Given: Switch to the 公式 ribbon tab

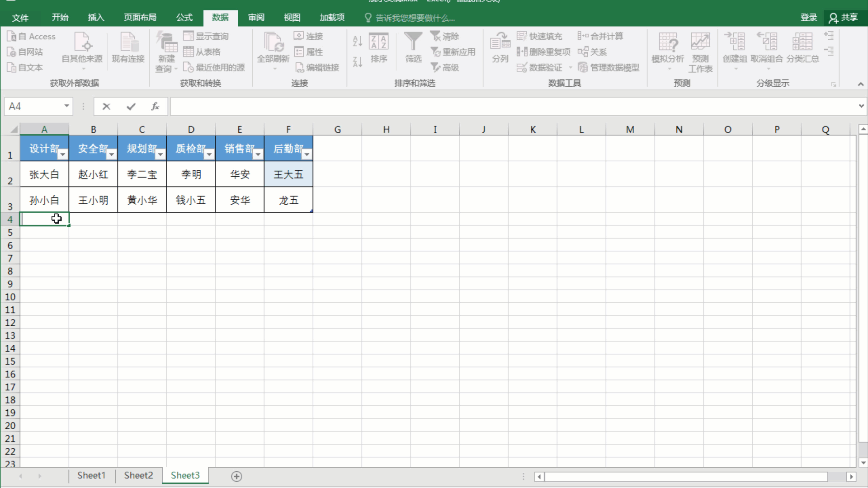Looking at the screenshot, I should (x=184, y=18).
